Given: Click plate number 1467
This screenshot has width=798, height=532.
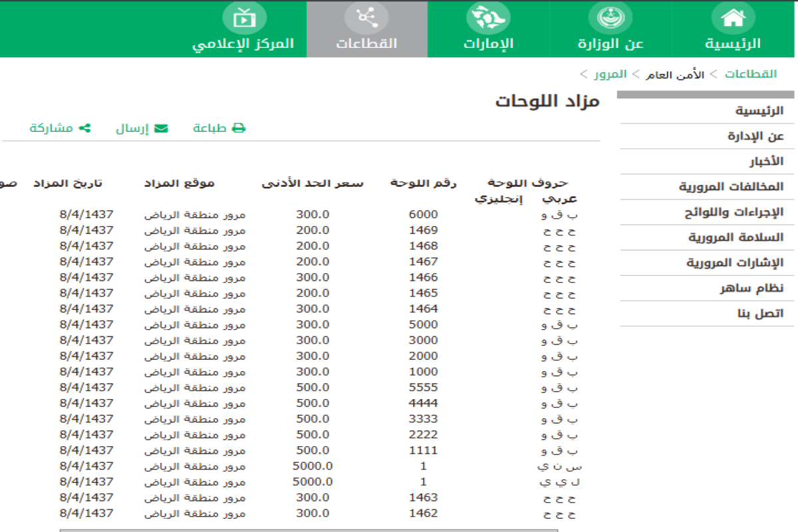Looking at the screenshot, I should tap(424, 262).
